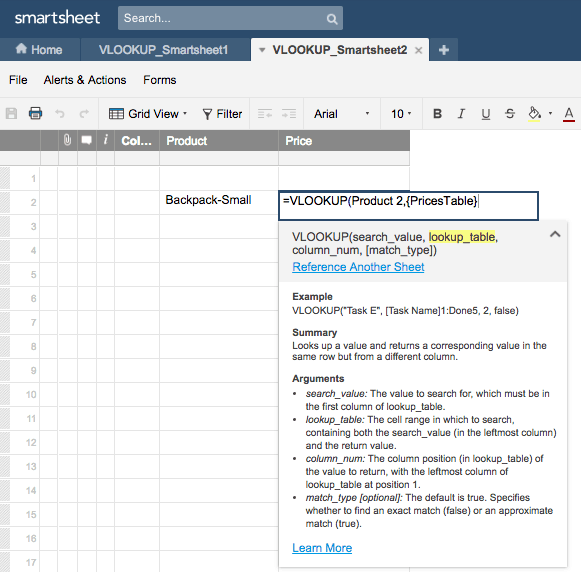The height and width of the screenshot is (572, 581).
Task: Close the VLOOKUP_Smartsheet2 tab
Action: pyautogui.click(x=418, y=50)
